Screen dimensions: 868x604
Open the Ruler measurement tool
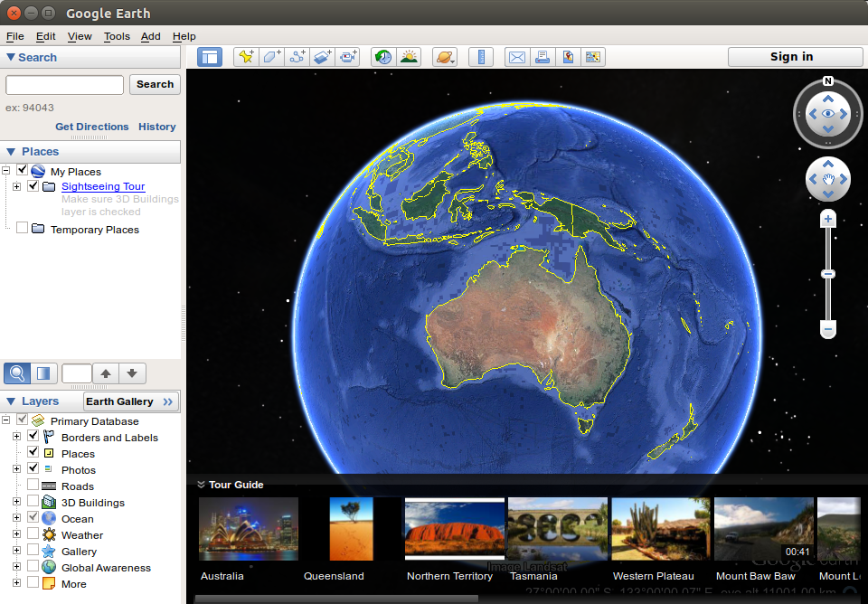click(481, 56)
